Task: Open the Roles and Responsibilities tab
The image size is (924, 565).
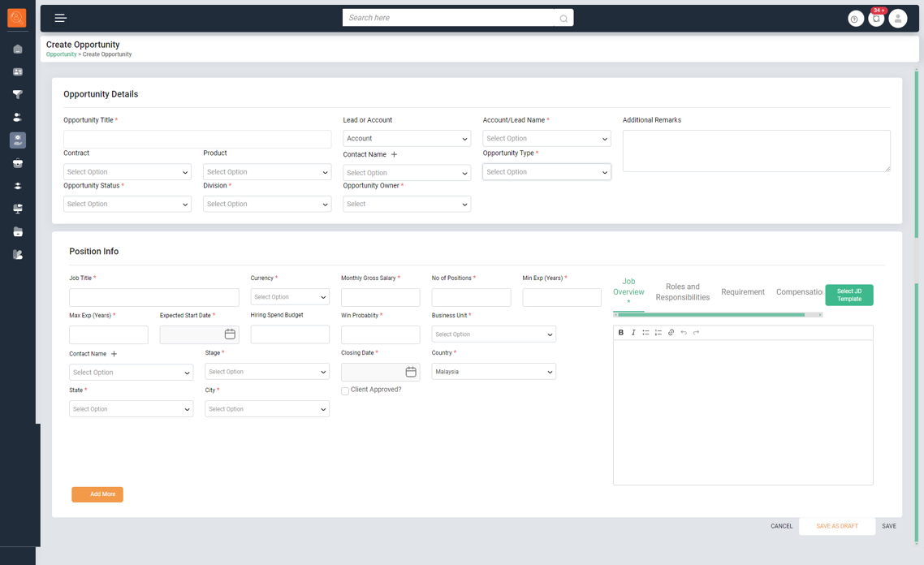Action: click(x=682, y=292)
